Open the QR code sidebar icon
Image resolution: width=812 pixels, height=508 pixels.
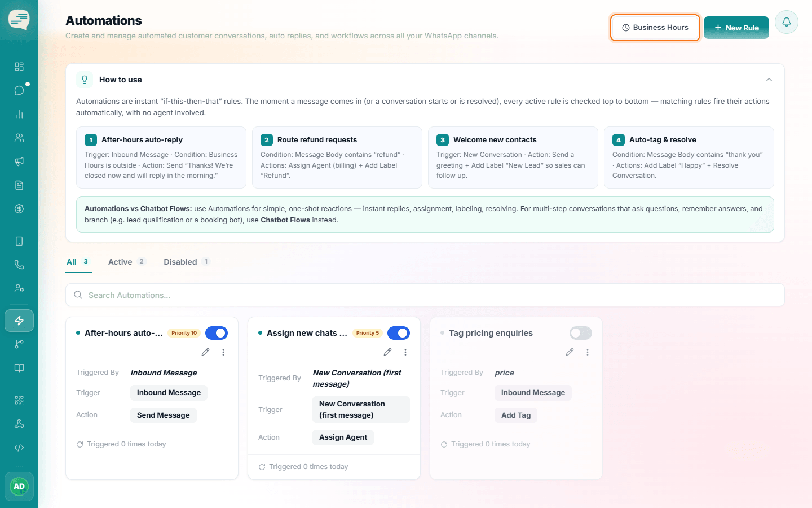[x=19, y=400]
